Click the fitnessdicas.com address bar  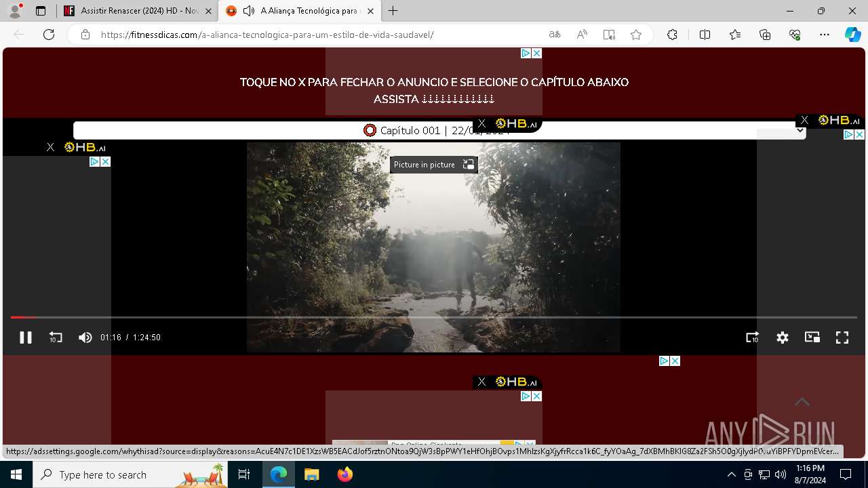(x=267, y=35)
